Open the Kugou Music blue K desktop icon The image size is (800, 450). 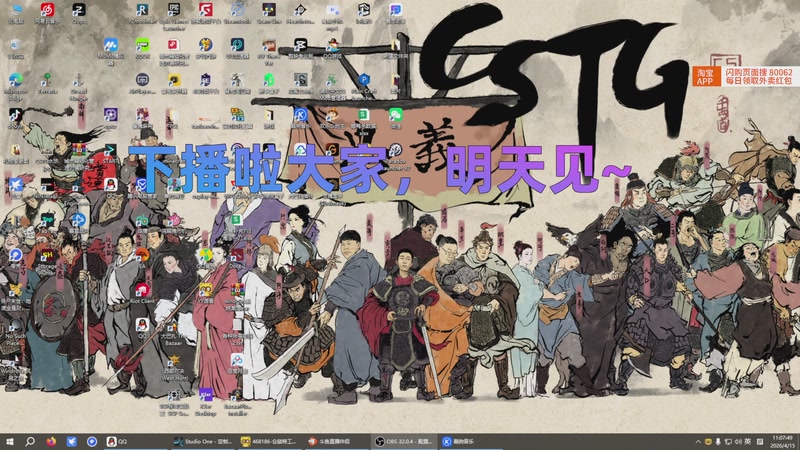300,118
